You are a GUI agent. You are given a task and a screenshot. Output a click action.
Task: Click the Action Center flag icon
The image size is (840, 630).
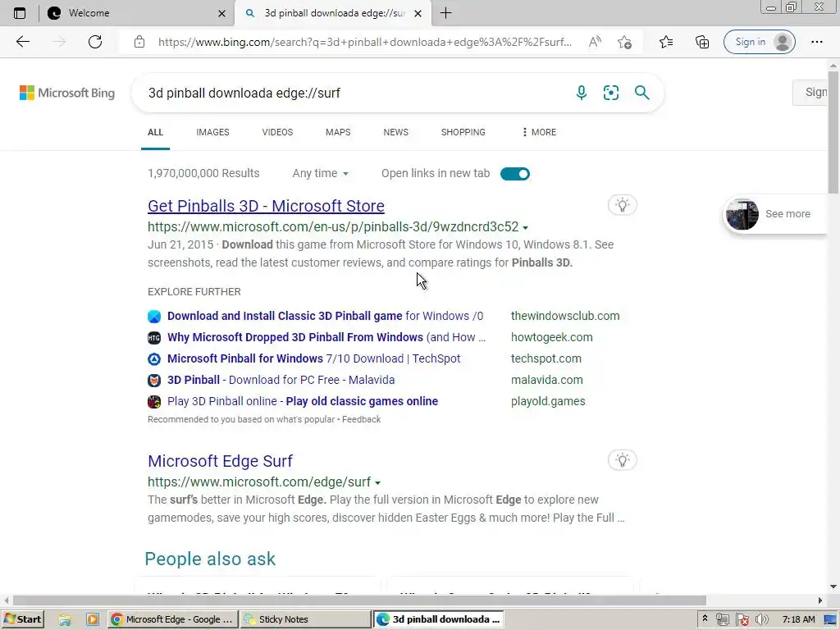tap(742, 619)
